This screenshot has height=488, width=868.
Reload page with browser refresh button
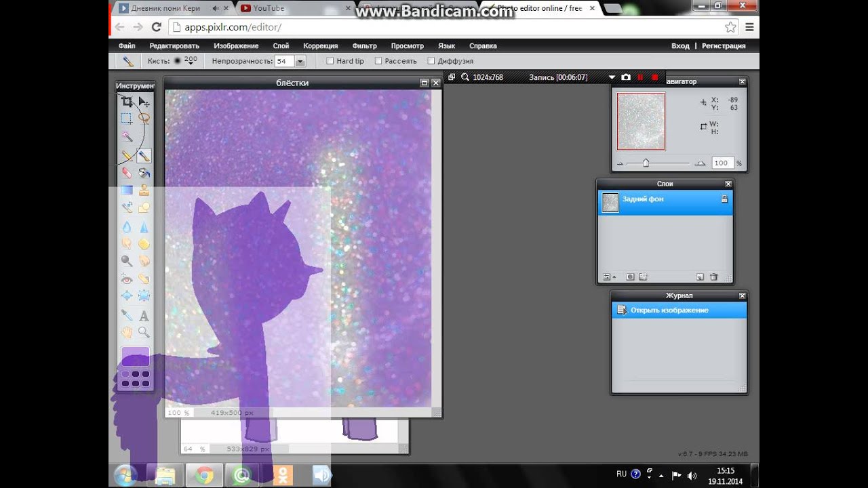click(157, 27)
